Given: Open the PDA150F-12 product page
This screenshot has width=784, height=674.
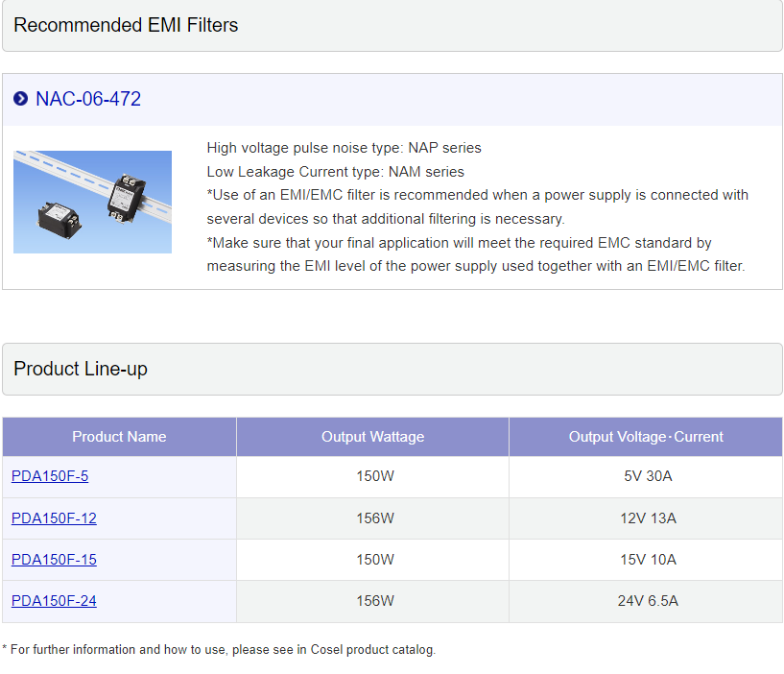Looking at the screenshot, I should [54, 518].
